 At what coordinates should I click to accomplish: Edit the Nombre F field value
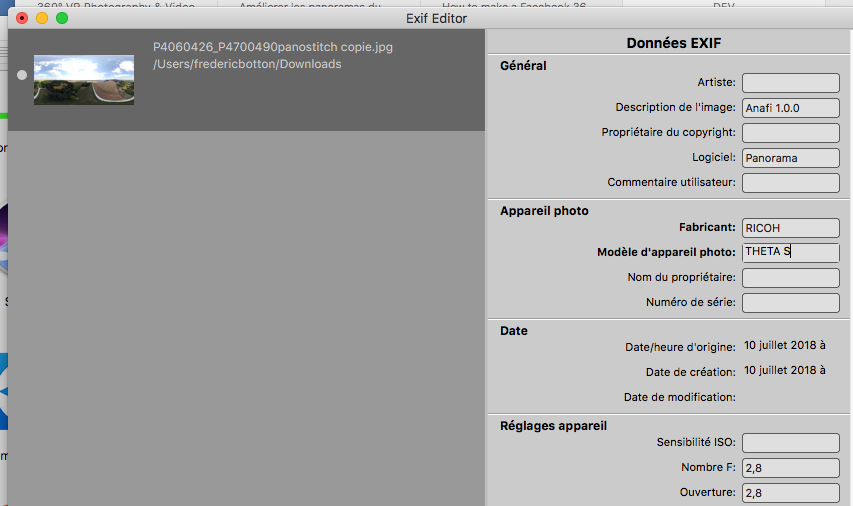(790, 468)
